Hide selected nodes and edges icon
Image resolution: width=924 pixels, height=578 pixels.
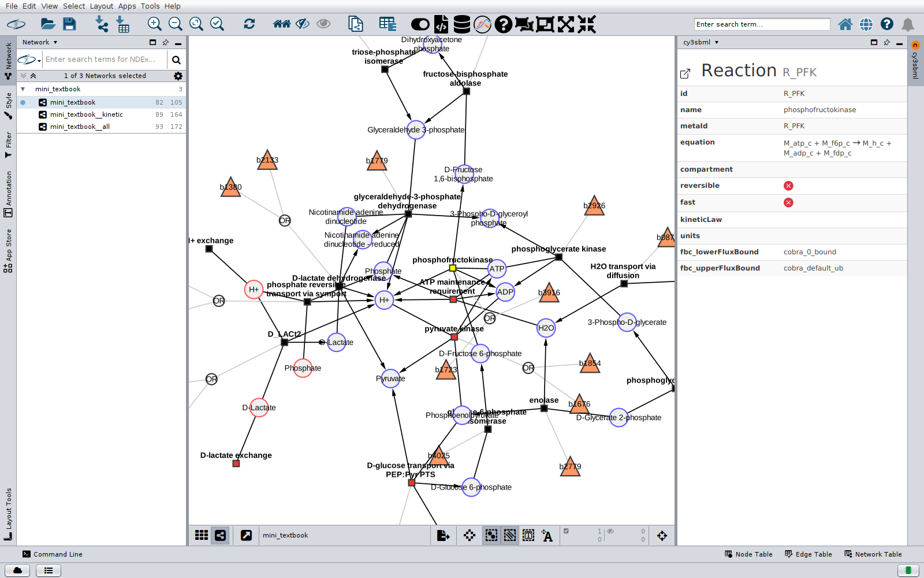[x=303, y=24]
